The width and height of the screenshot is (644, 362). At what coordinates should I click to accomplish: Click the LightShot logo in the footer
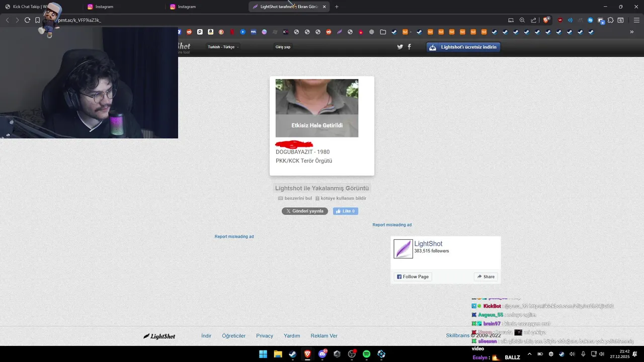(159, 336)
